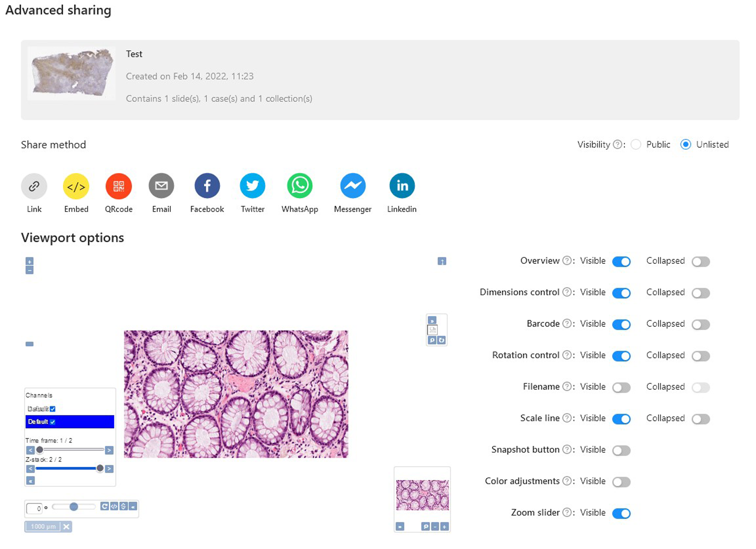Uncheck the highlighted blue Default channel checkbox

(53, 422)
